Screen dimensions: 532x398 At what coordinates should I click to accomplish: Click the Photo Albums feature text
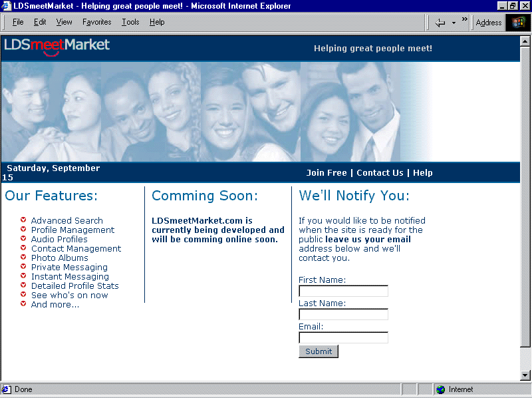[60, 258]
